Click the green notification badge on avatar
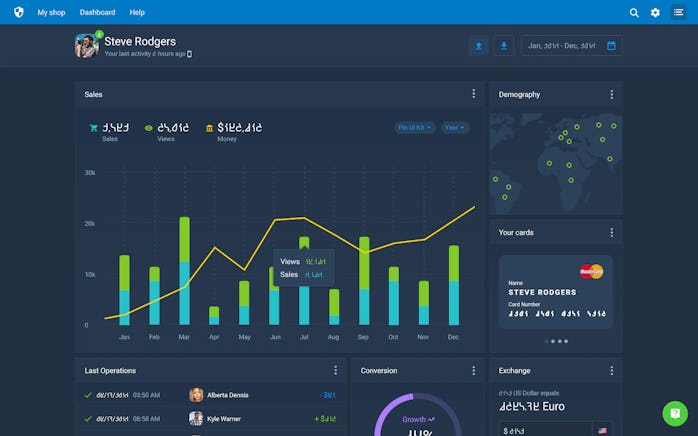Screen dimensions: 698x436 pyautogui.click(x=99, y=34)
